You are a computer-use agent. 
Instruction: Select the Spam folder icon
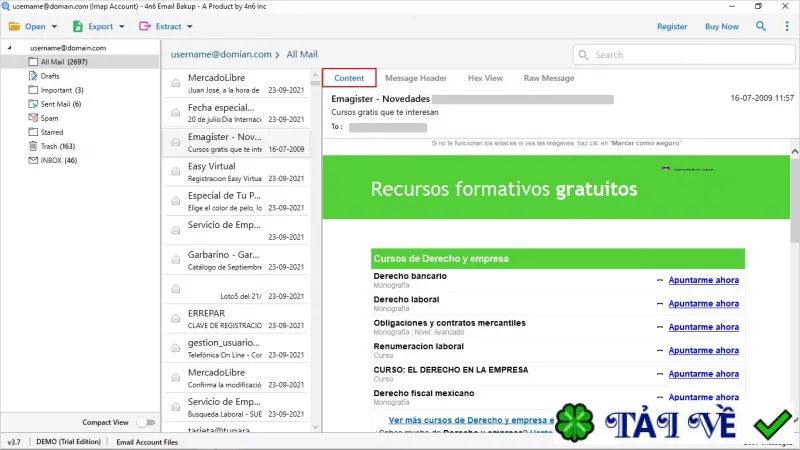click(x=33, y=118)
